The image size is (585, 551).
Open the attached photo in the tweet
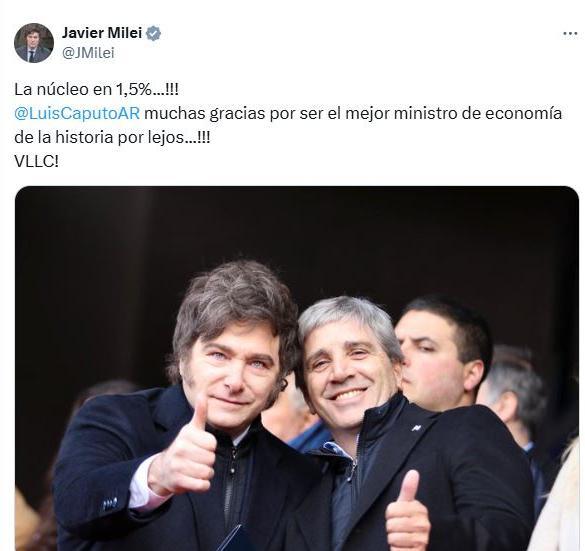[x=297, y=368]
